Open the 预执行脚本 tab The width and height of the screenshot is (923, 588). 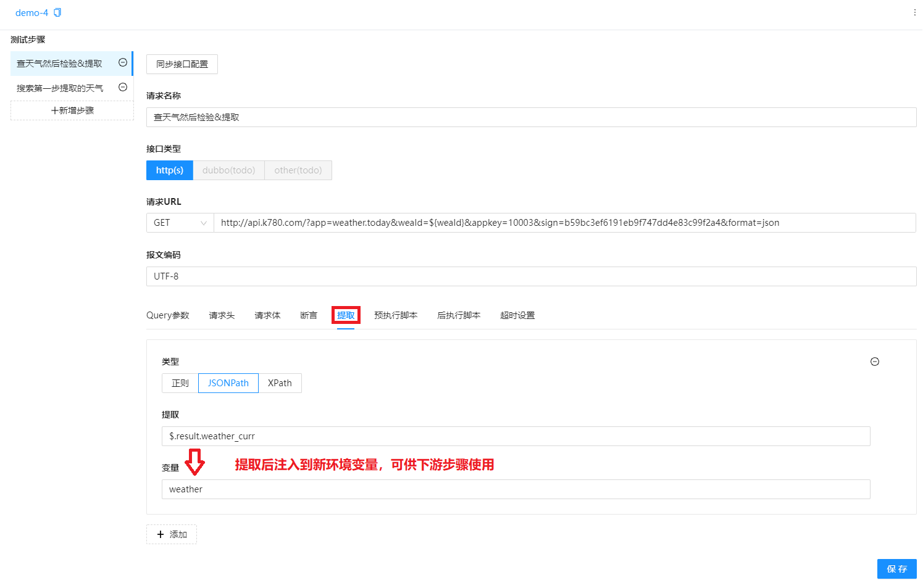(395, 315)
